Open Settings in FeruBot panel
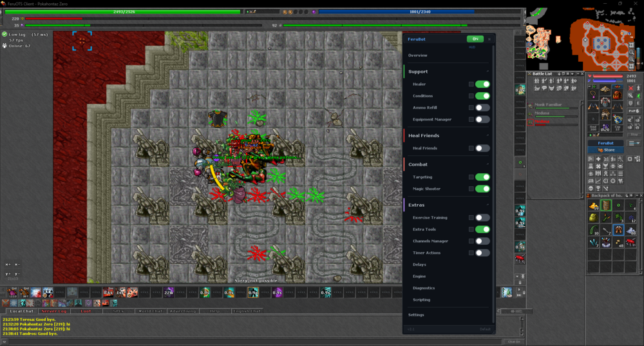The image size is (644, 346). tap(416, 315)
